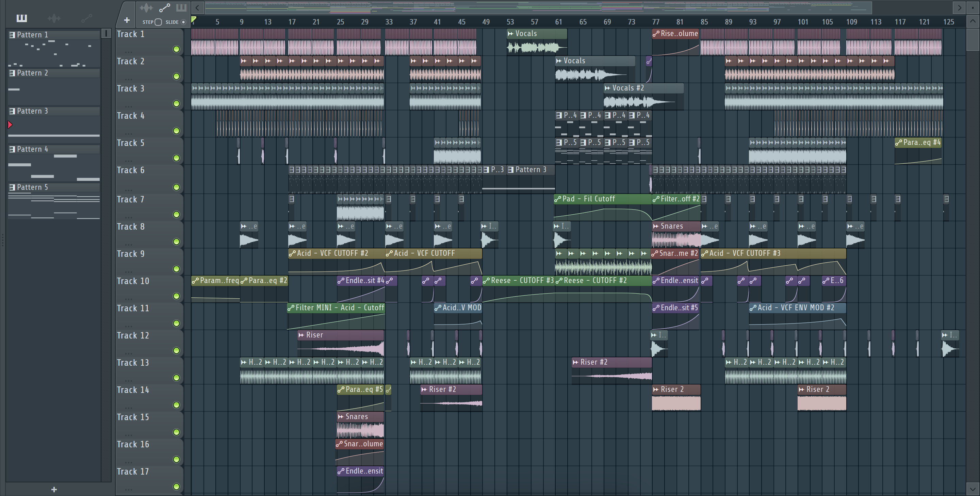The width and height of the screenshot is (980, 496).
Task: Mute Track 3 using its green LED
Action: (176, 103)
